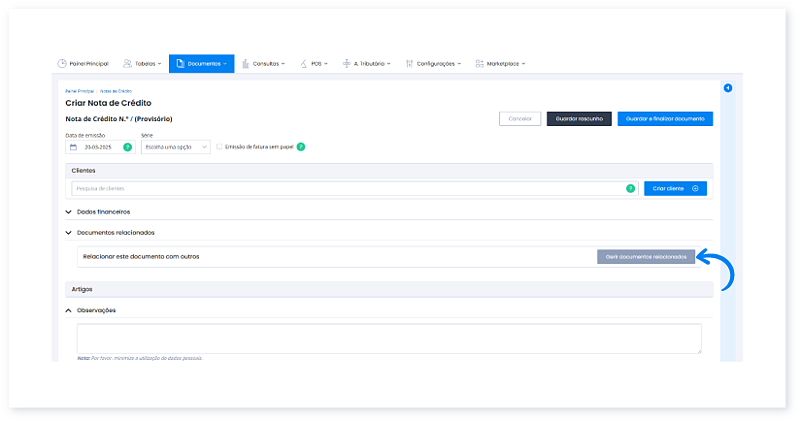
Task: Open the Documentos menu
Action: pyautogui.click(x=201, y=63)
